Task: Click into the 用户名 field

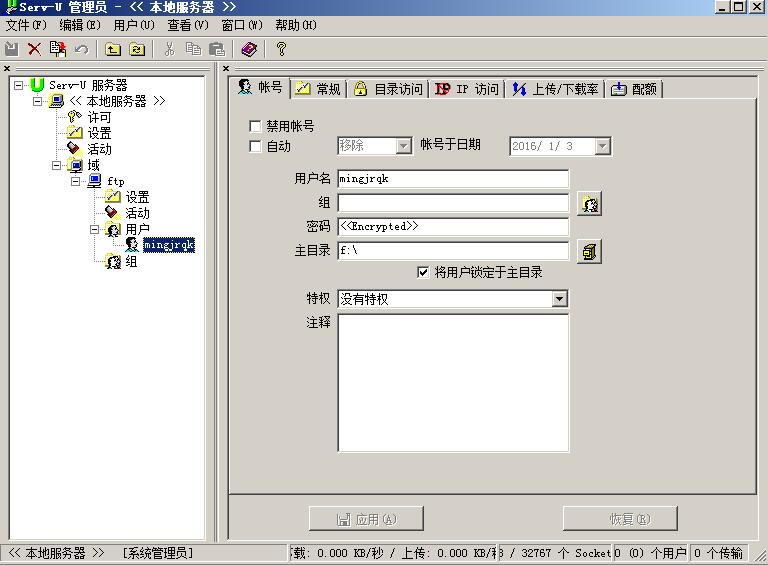Action: 453,179
